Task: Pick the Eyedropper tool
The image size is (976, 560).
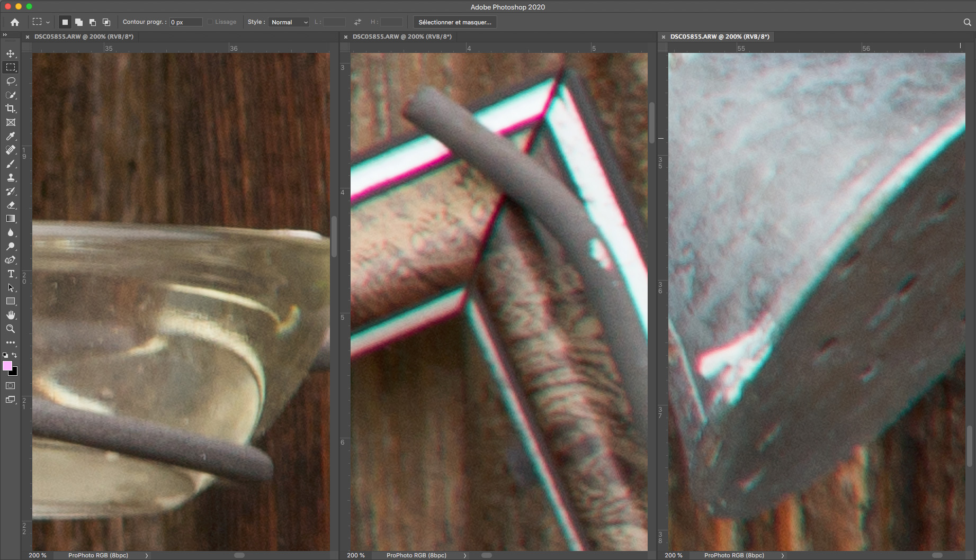Action: coord(11,136)
